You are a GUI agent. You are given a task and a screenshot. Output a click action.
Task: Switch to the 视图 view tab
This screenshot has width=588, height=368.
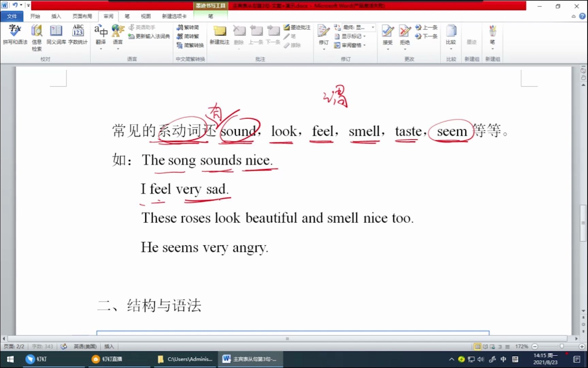[146, 16]
